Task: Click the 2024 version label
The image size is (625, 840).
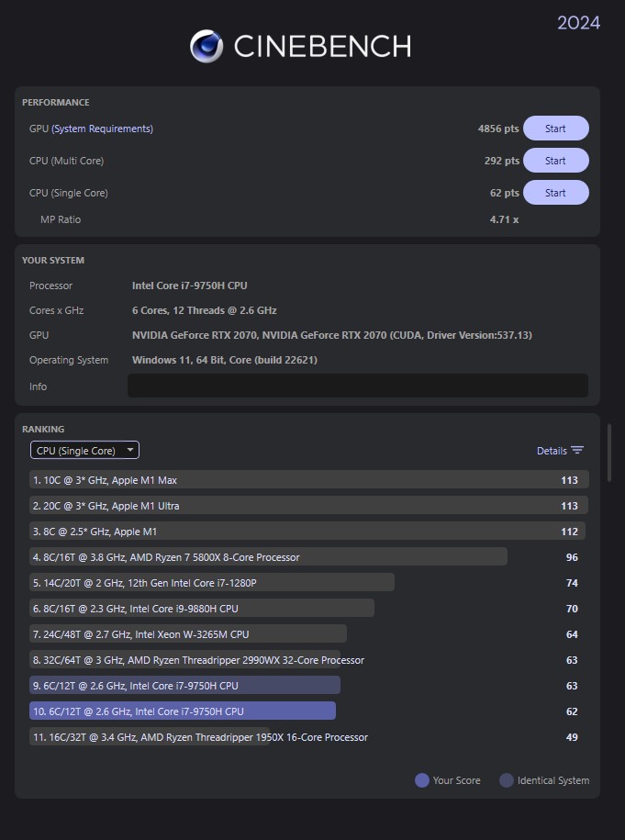Action: (x=578, y=23)
